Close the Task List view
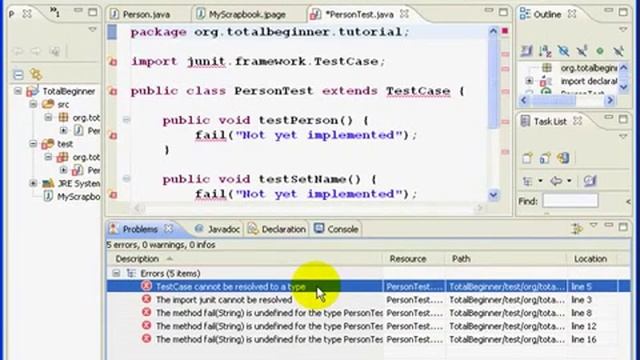The height and width of the screenshot is (360, 640). (x=578, y=121)
